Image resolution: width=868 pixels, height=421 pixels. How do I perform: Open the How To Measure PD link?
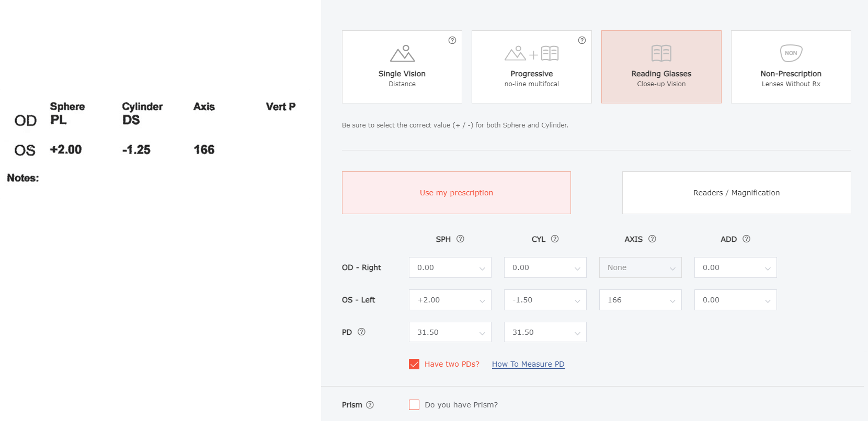528,364
